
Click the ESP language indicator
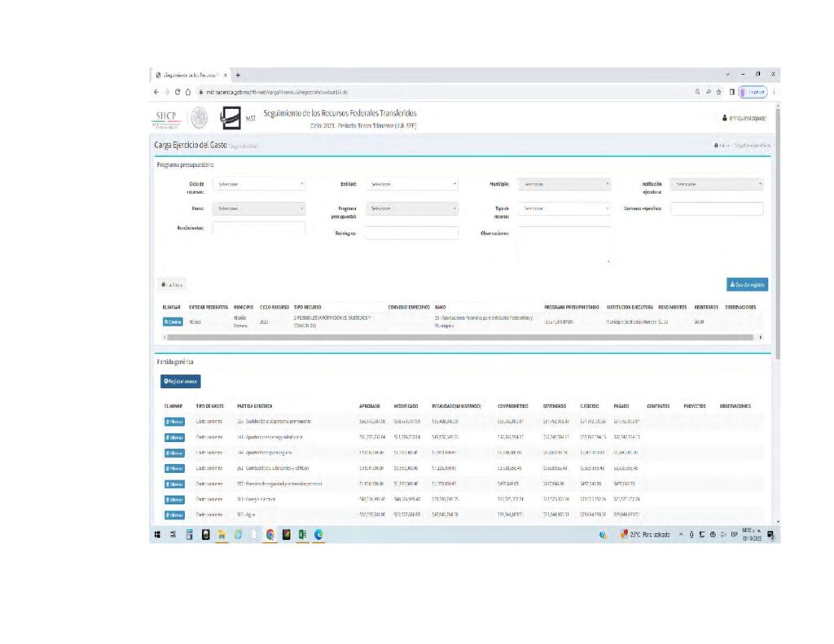pyautogui.click(x=734, y=534)
